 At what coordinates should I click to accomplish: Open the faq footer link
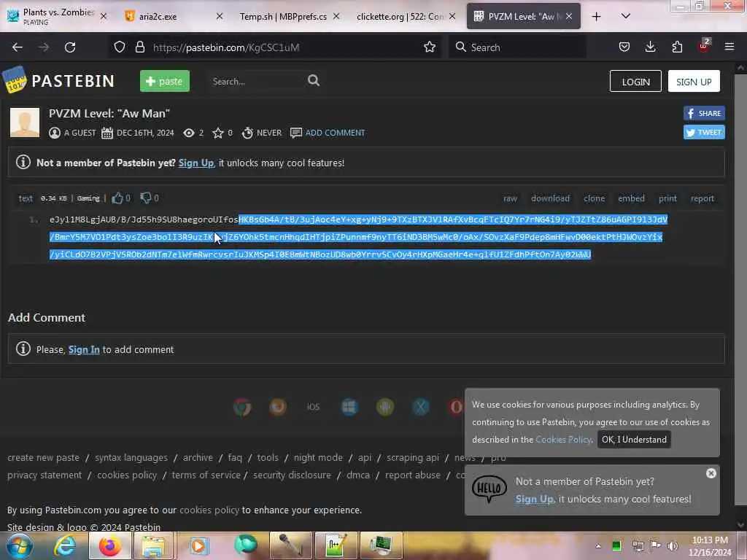point(235,458)
